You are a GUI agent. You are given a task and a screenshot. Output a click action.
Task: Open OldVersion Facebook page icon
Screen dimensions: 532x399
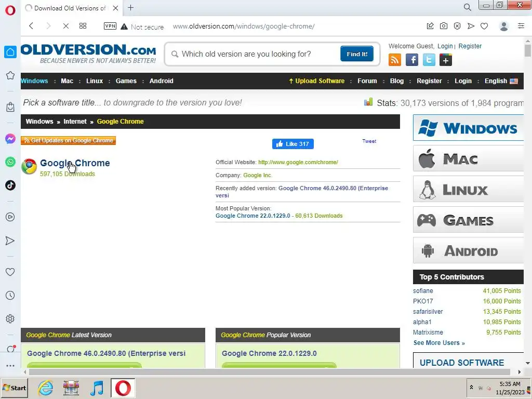tap(412, 60)
